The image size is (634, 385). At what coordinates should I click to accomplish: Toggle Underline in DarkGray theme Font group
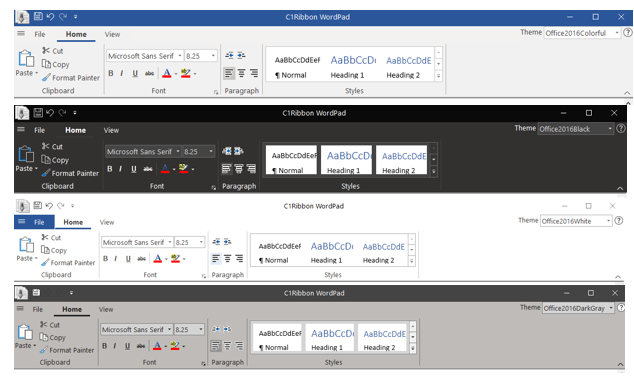click(127, 346)
